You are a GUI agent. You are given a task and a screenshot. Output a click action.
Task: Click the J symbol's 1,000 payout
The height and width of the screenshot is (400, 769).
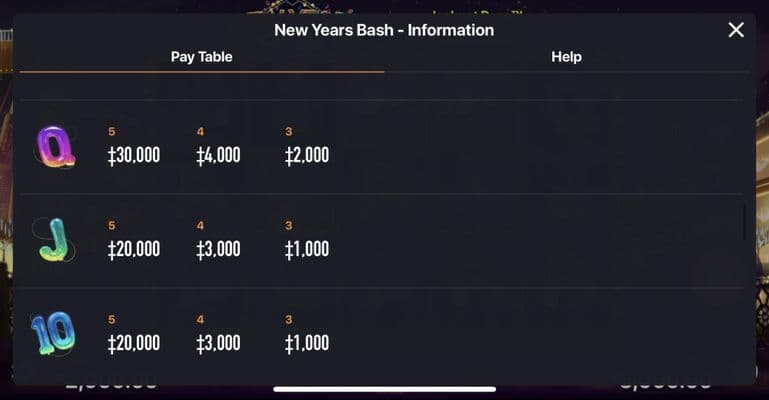point(306,249)
